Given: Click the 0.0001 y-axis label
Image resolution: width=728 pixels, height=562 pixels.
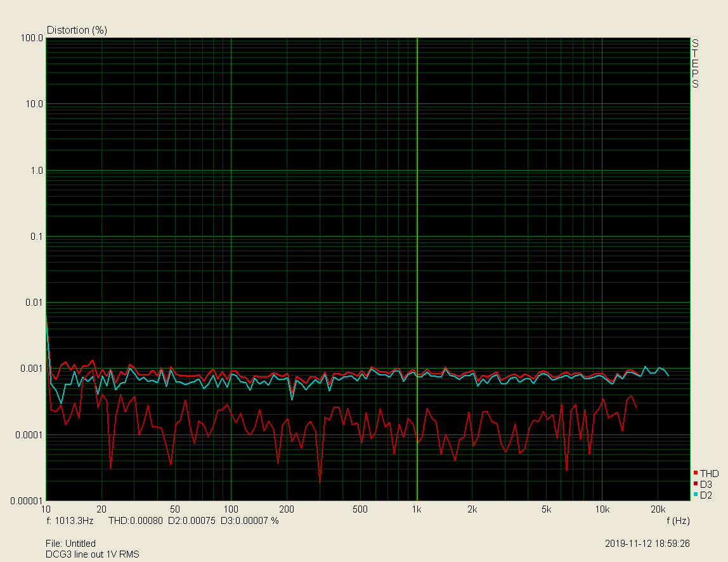Looking at the screenshot, I should (x=30, y=435).
